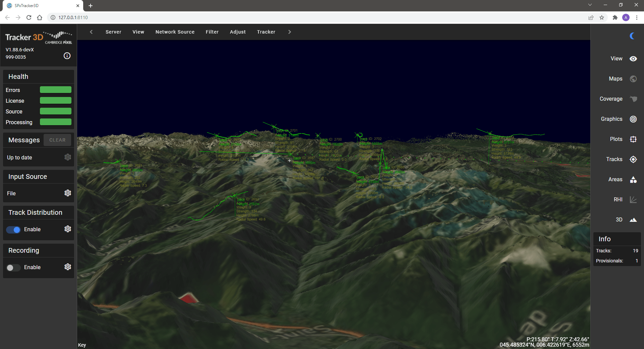Open the Graphics target icon

[x=633, y=119]
